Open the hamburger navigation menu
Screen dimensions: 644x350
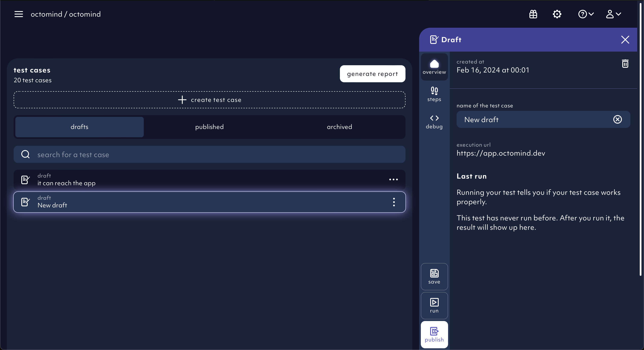pyautogui.click(x=19, y=14)
